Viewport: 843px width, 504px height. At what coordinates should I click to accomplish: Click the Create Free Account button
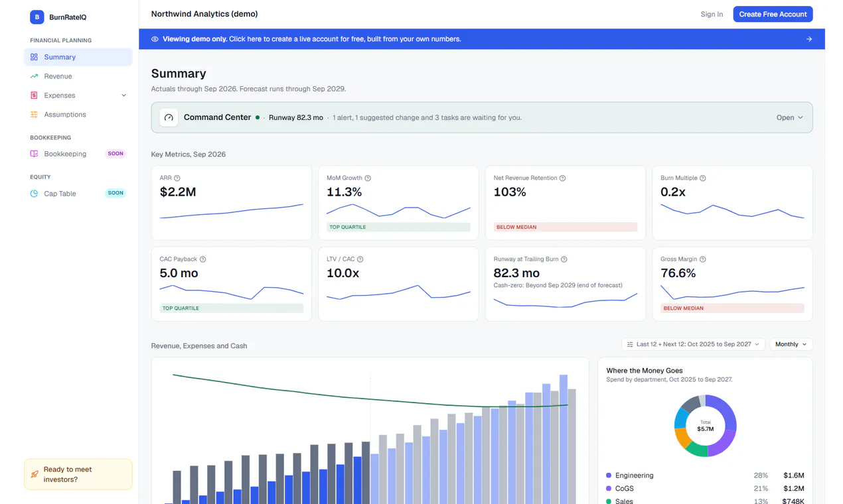pyautogui.click(x=773, y=14)
